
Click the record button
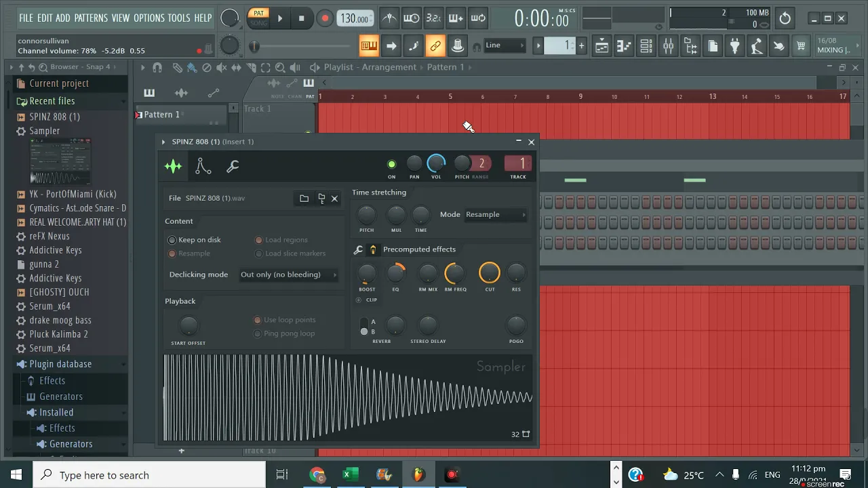pyautogui.click(x=325, y=18)
